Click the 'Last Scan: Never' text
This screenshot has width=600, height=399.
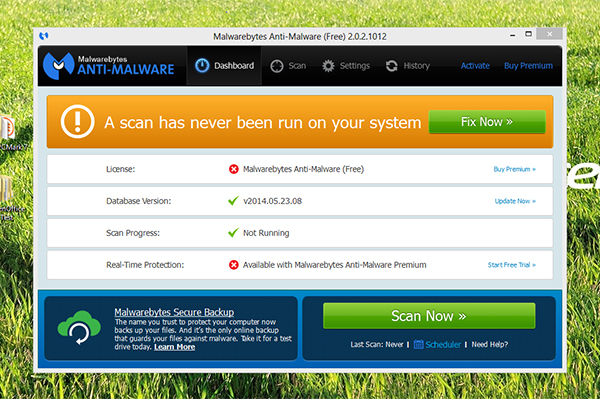(377, 344)
